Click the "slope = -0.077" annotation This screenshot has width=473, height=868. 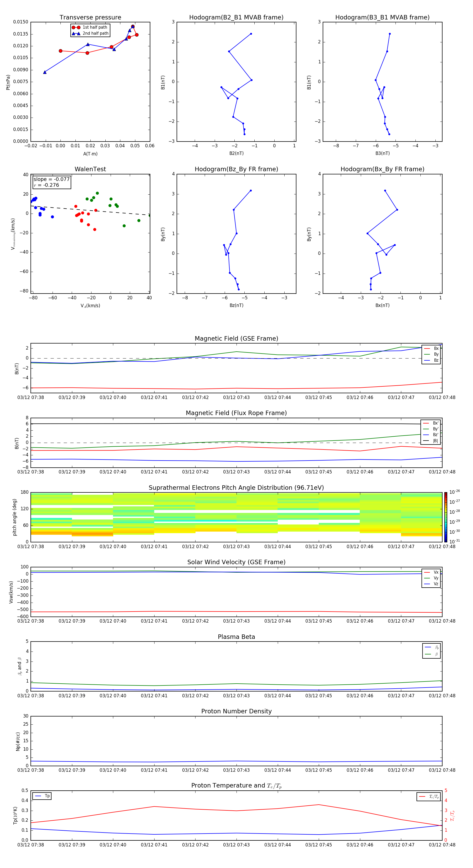click(52, 179)
